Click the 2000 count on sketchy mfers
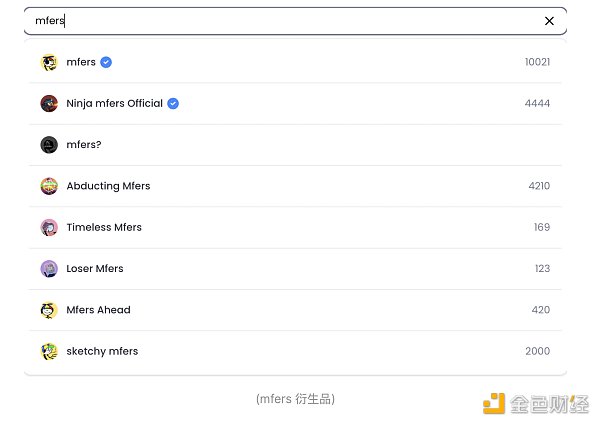The width and height of the screenshot is (600, 425). click(x=537, y=351)
